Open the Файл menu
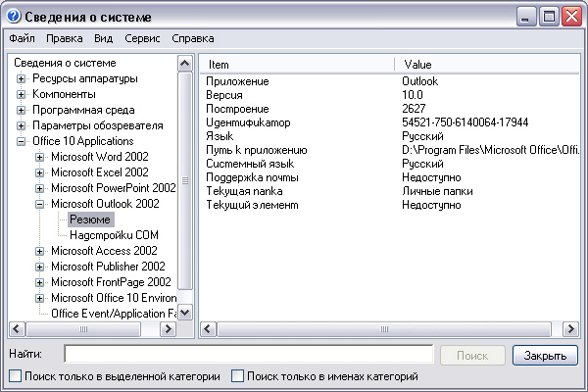 click(x=22, y=39)
